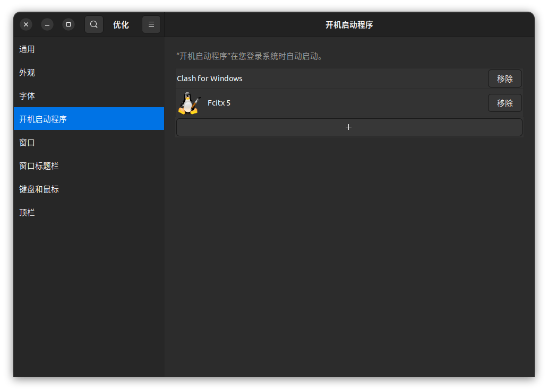The image size is (548, 392).
Task: Open the hamburger menu next to 优化
Action: [151, 24]
